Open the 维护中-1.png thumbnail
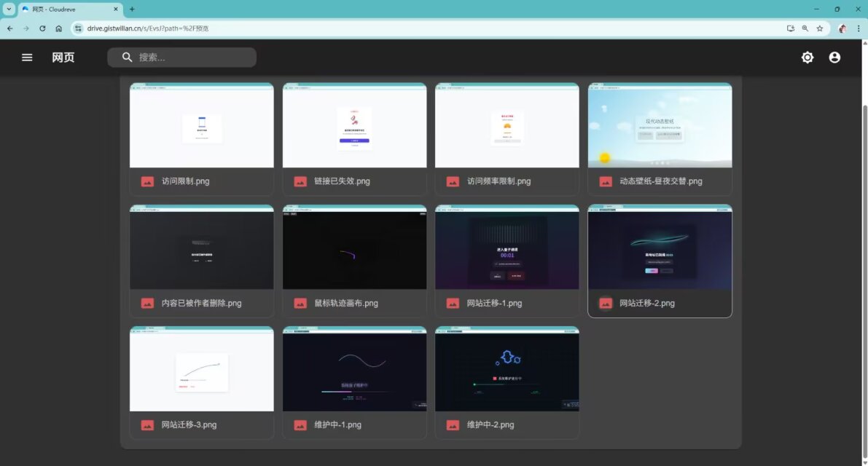This screenshot has height=466, width=868. point(354,369)
